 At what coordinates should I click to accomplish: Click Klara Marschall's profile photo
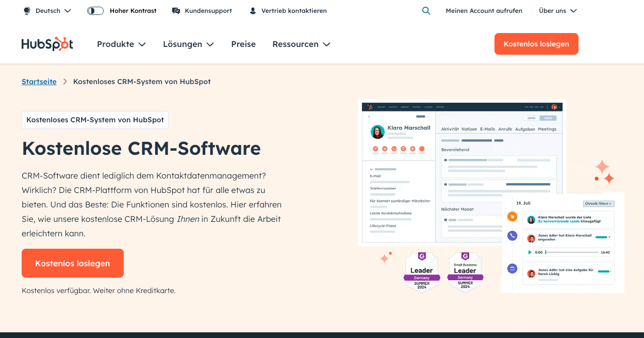point(377,132)
